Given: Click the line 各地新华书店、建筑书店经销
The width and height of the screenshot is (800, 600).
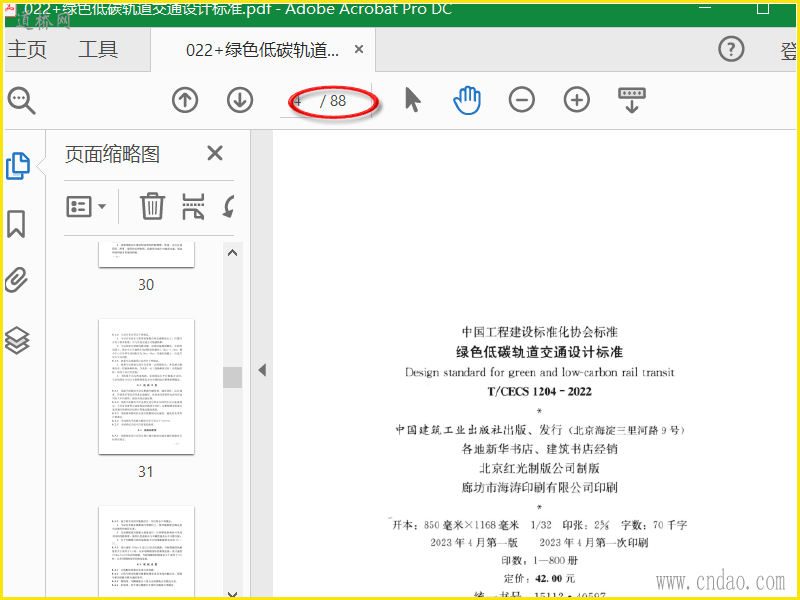Looking at the screenshot, I should coord(539,448).
